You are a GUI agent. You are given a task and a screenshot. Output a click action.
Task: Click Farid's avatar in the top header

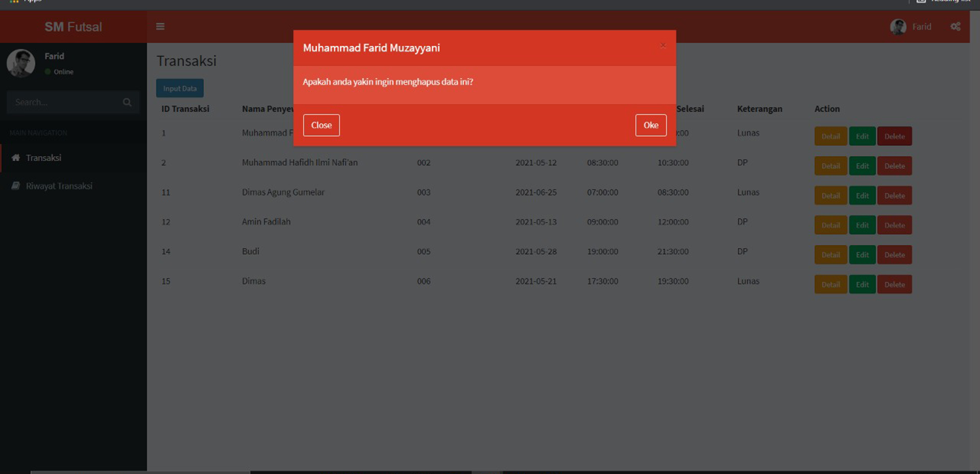(x=898, y=27)
